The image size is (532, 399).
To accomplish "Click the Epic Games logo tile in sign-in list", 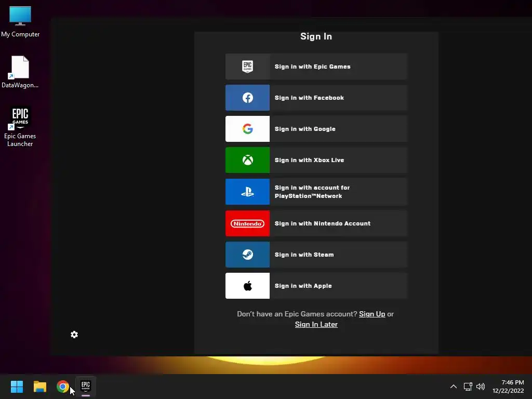I will pos(247,66).
